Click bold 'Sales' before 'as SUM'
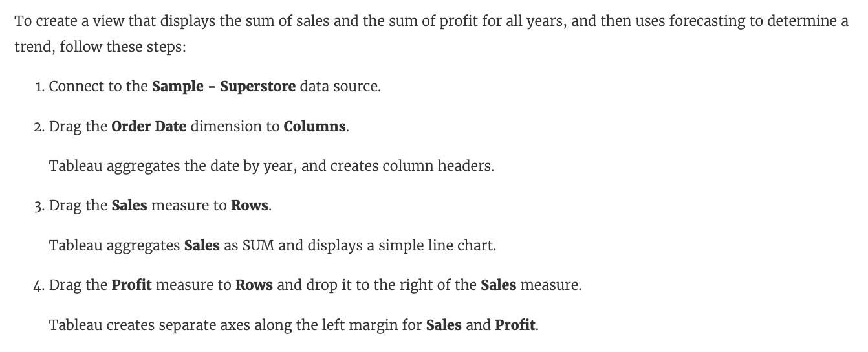868x352 pixels. (x=202, y=246)
